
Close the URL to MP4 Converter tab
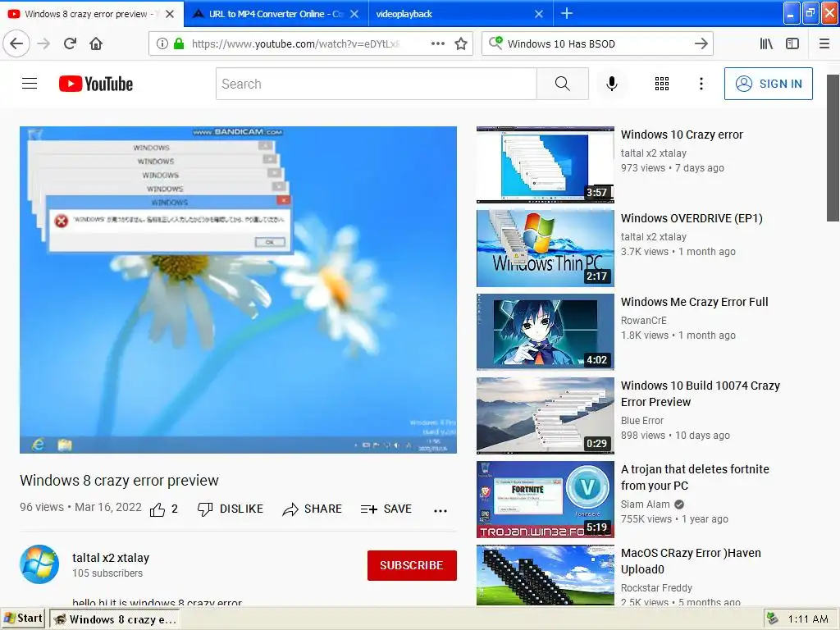[x=354, y=14]
